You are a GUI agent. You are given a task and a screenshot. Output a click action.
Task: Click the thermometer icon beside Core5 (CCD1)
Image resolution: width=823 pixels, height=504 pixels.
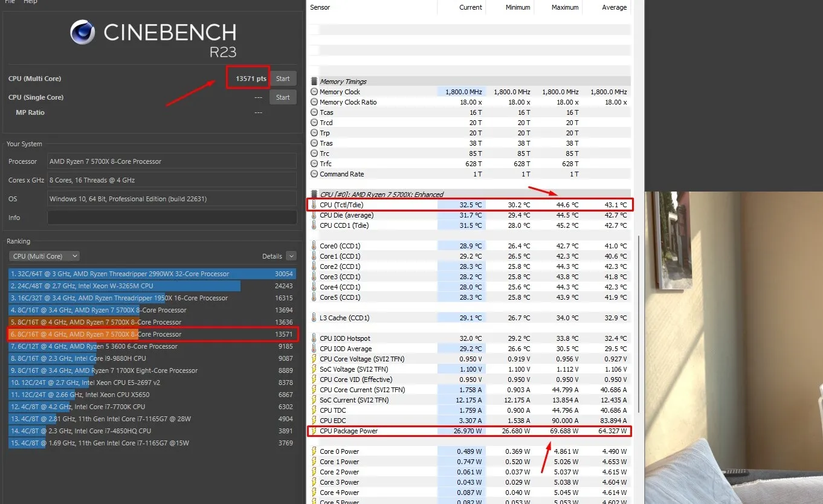point(314,297)
